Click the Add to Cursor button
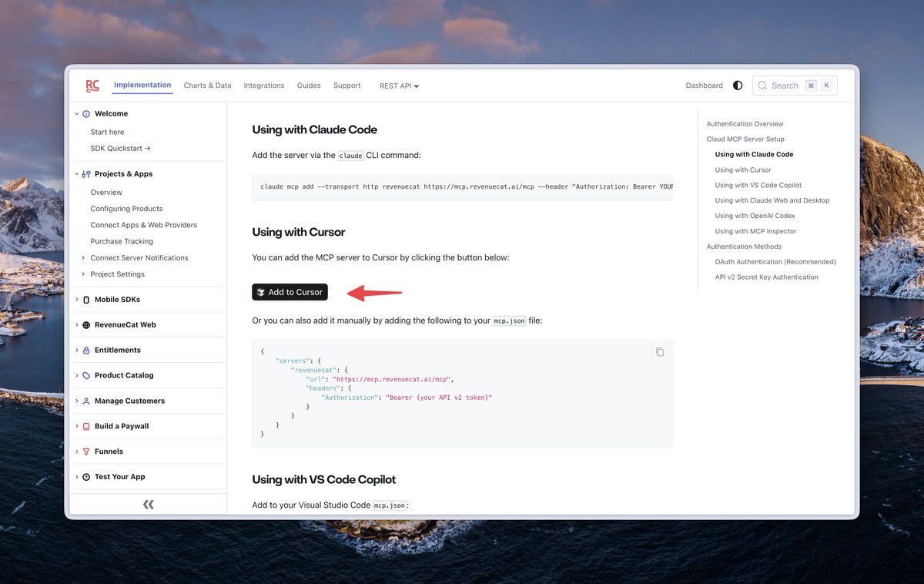Screen dimensions: 924x584 (x=290, y=292)
